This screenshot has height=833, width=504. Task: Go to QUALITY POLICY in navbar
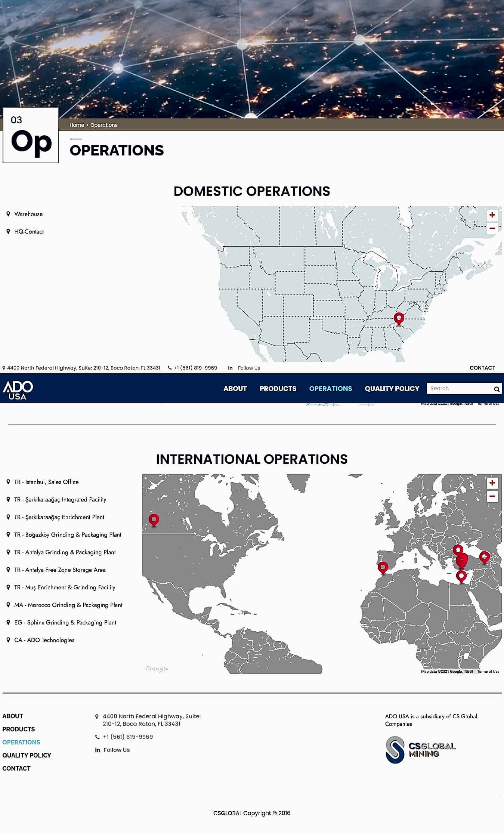(392, 389)
